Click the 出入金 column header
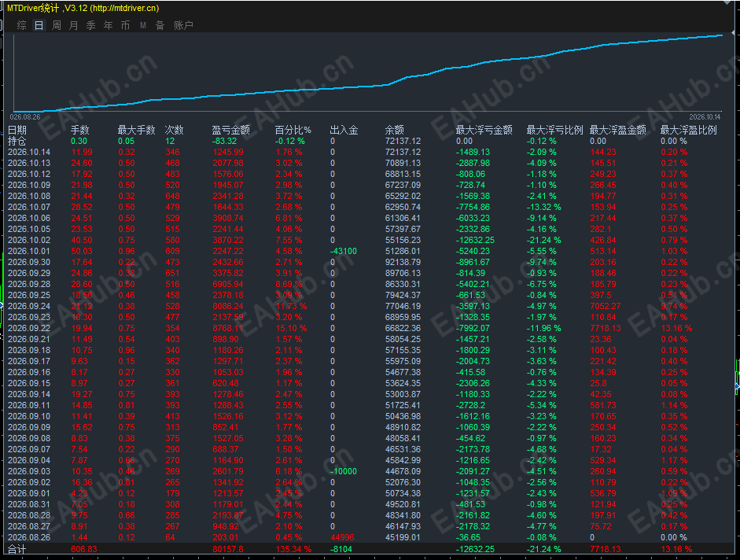Viewport: 740px width, 560px height. click(x=344, y=130)
